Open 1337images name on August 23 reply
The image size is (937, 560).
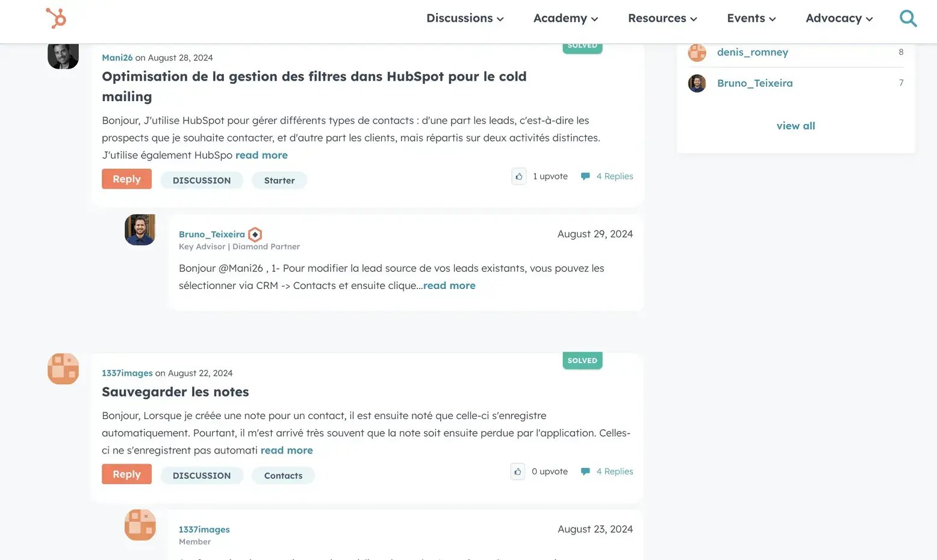tap(204, 529)
